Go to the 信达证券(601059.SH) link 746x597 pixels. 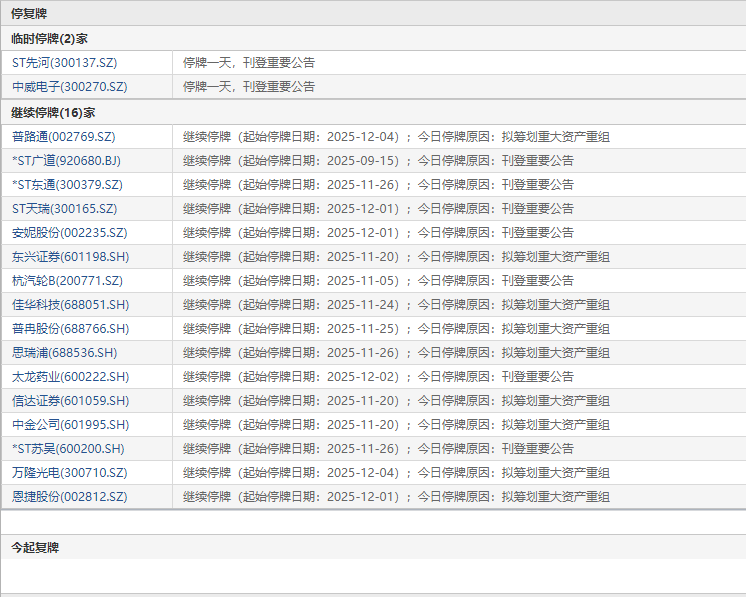coord(70,401)
